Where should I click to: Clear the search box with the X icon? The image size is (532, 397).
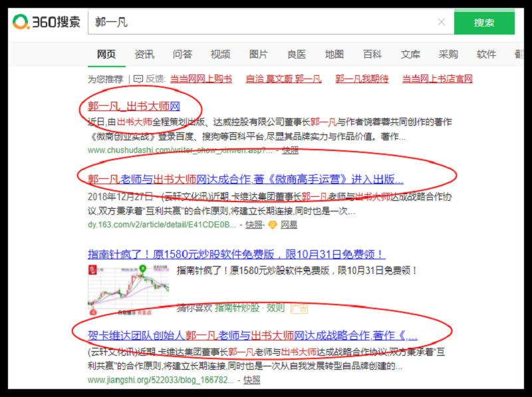(x=441, y=22)
